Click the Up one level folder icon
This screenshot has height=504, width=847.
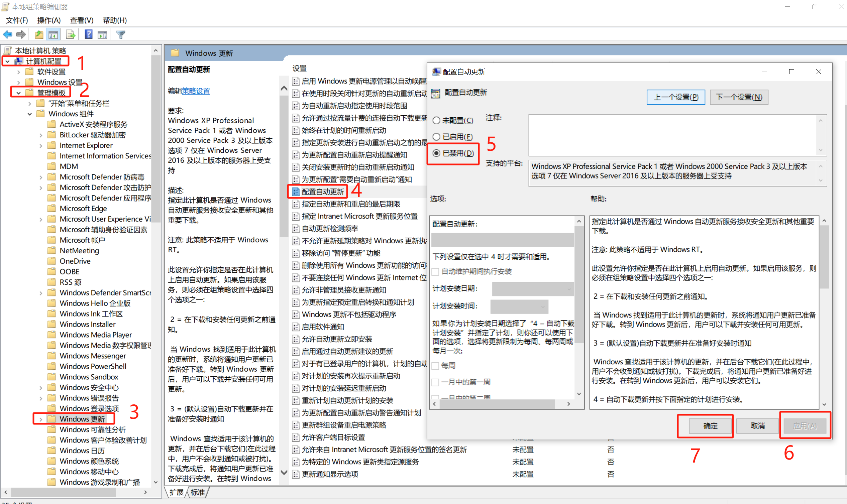pos(39,34)
